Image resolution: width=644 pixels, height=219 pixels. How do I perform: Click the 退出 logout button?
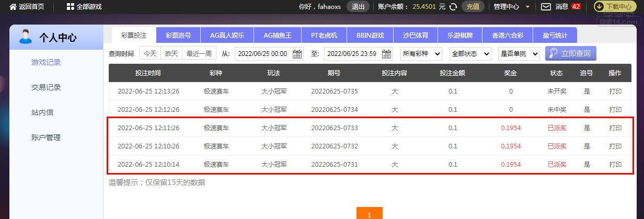(x=358, y=7)
